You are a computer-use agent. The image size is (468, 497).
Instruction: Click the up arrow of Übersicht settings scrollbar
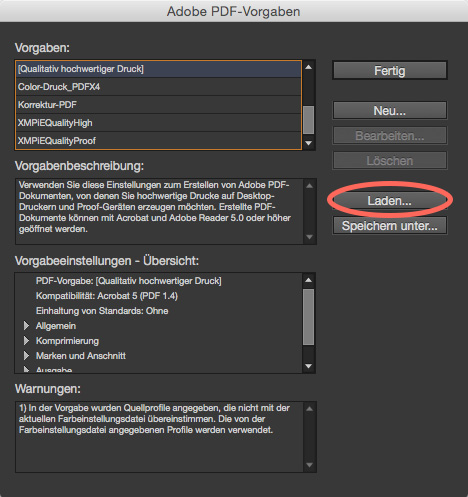[x=309, y=280]
